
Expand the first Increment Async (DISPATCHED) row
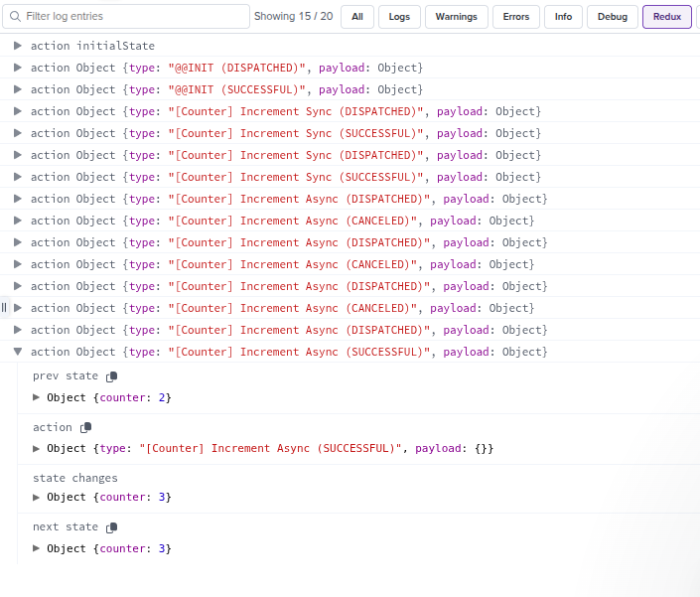coord(18,199)
